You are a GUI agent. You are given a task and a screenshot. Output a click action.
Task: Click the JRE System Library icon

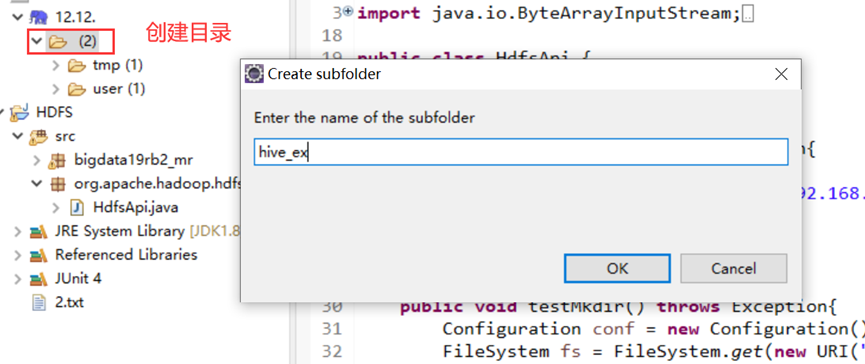point(38,232)
